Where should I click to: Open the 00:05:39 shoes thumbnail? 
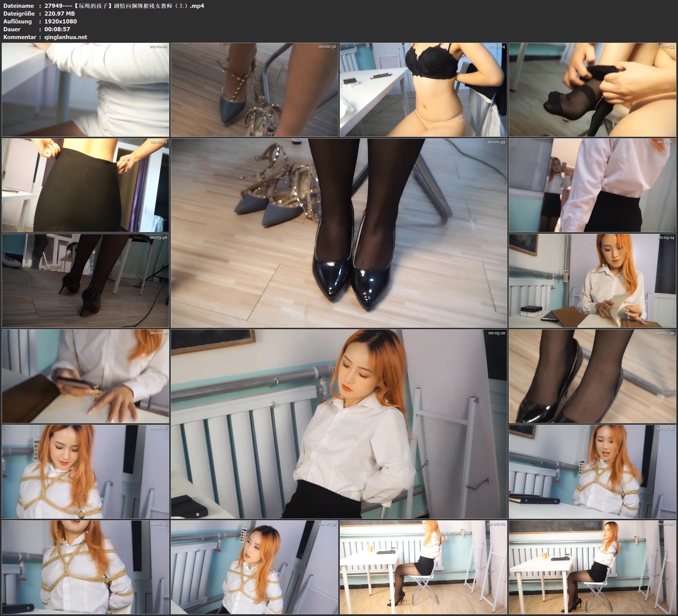[x=593, y=376]
